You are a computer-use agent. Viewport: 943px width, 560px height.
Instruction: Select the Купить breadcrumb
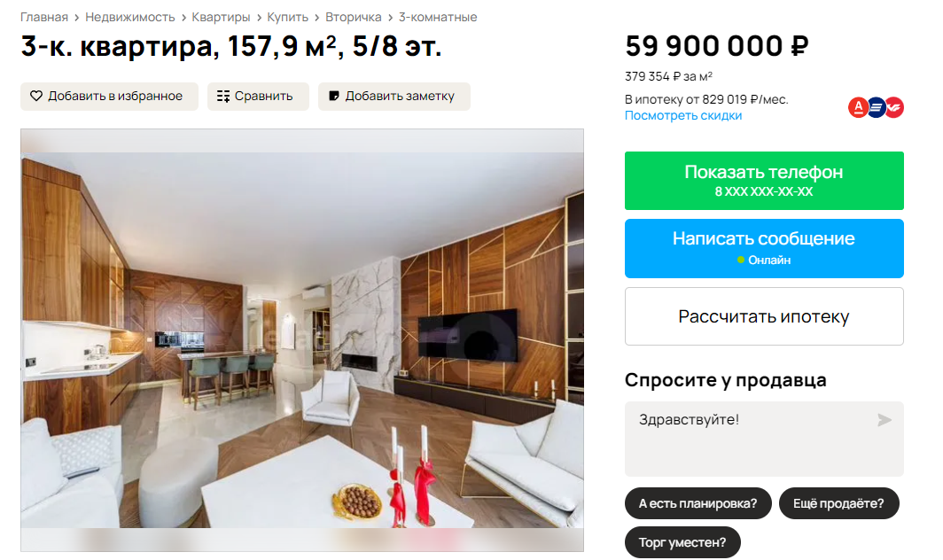(x=287, y=17)
